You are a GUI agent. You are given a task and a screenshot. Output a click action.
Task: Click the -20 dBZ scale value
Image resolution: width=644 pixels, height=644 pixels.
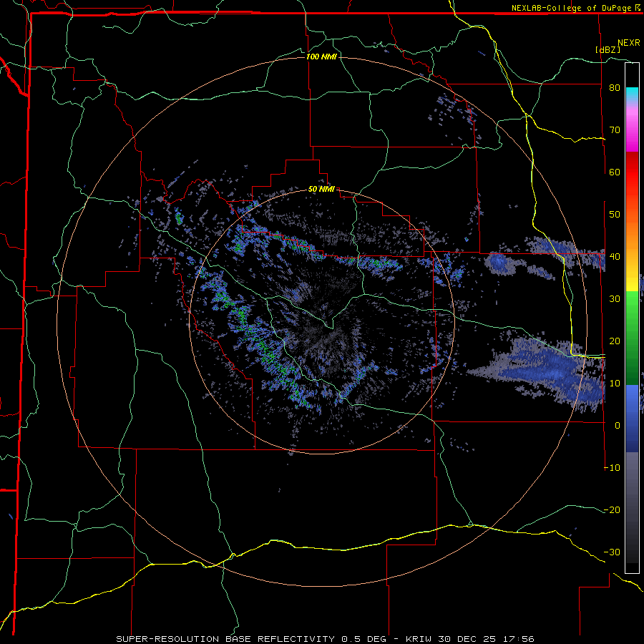pyautogui.click(x=612, y=510)
